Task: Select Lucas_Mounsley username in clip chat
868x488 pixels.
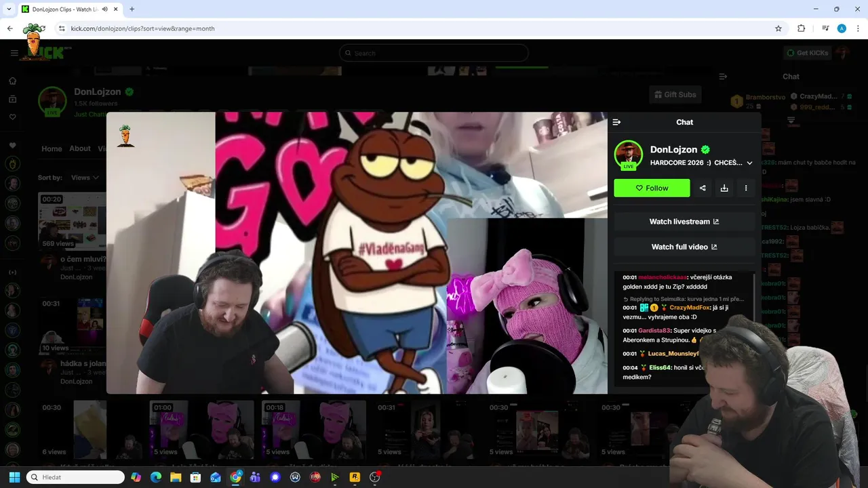Action: click(673, 354)
